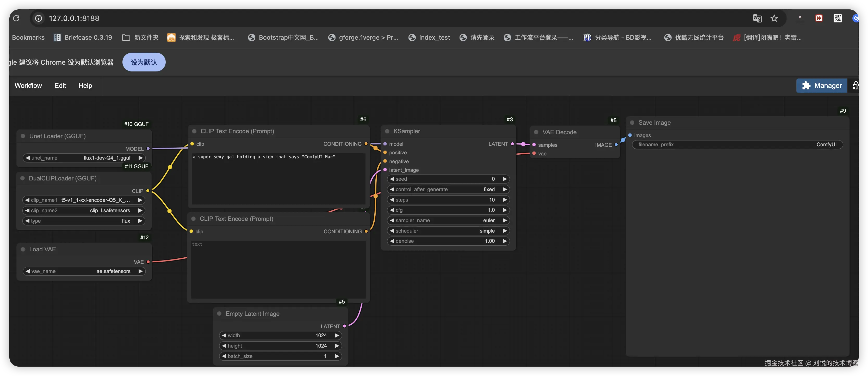Click the QR code extension icon
The width and height of the screenshot is (868, 376).
pos(837,18)
